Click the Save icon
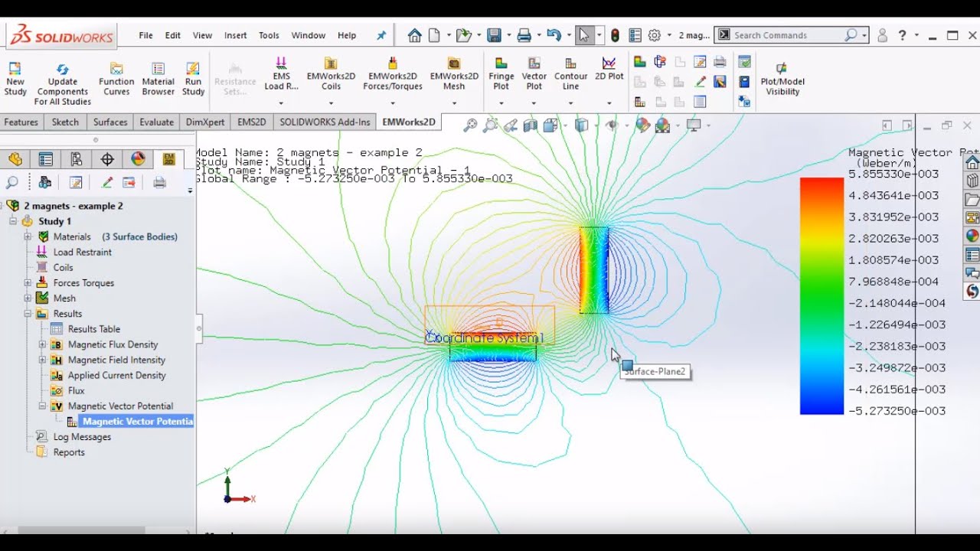Image resolution: width=980 pixels, height=551 pixels. click(x=494, y=35)
